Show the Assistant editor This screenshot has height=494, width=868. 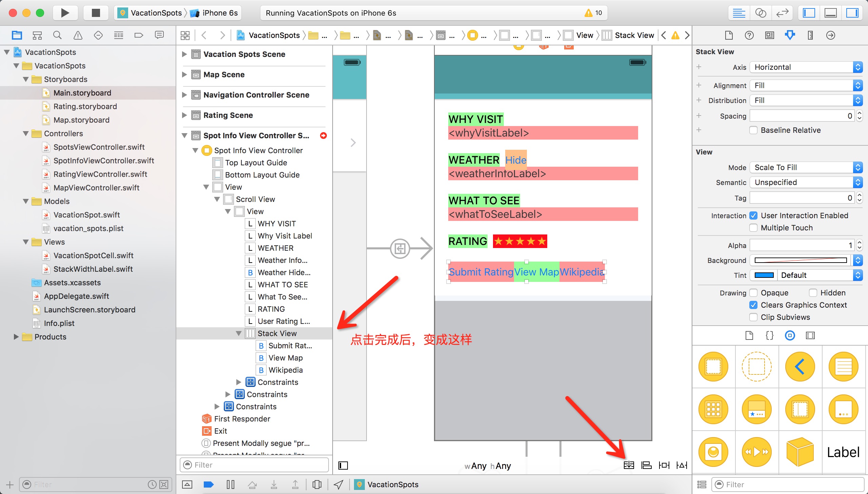pos(761,13)
